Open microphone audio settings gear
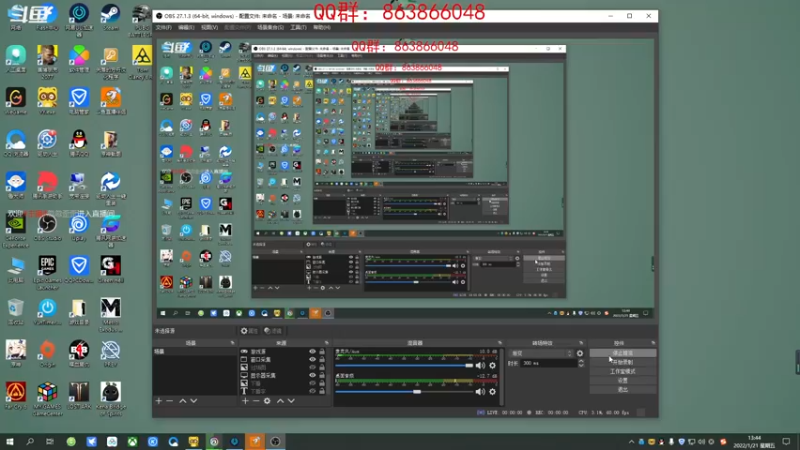The width and height of the screenshot is (800, 450). point(492,365)
